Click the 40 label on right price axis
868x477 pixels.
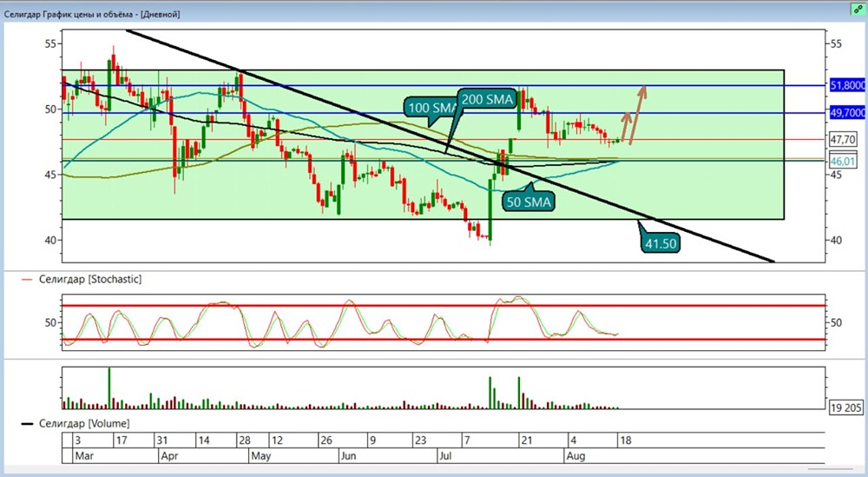pos(836,241)
